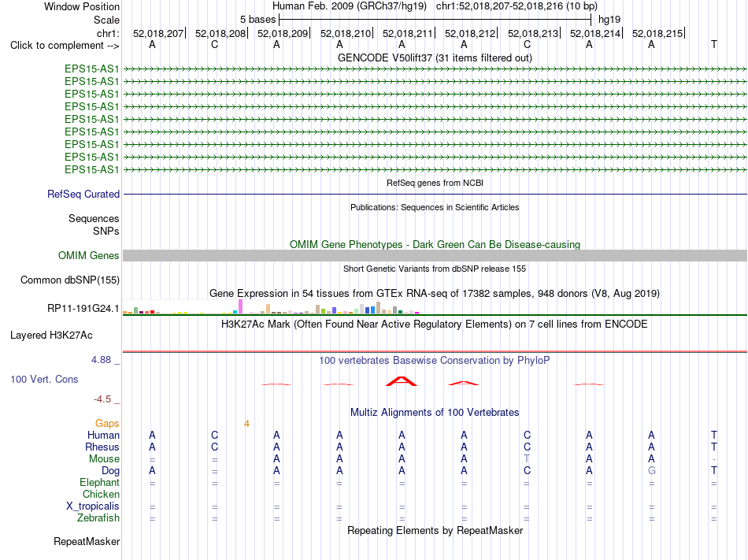Click the GENCODE V50lift37 track title

[x=435, y=57]
